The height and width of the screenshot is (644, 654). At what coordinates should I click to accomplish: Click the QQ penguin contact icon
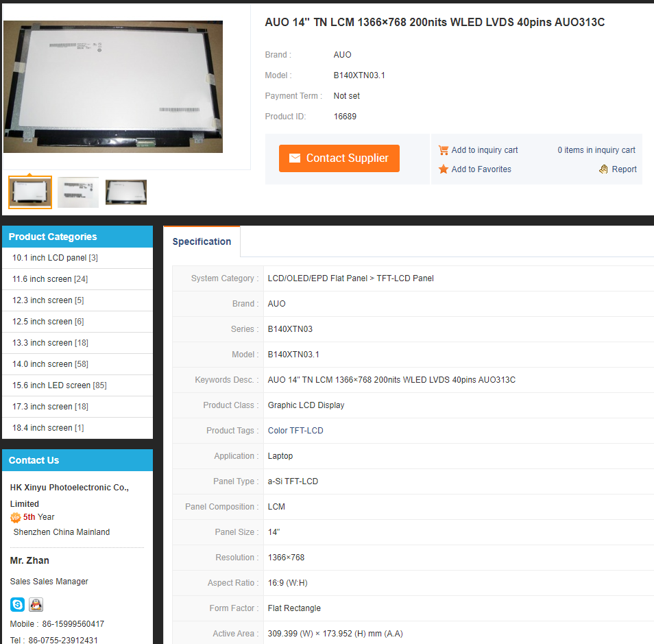point(36,604)
